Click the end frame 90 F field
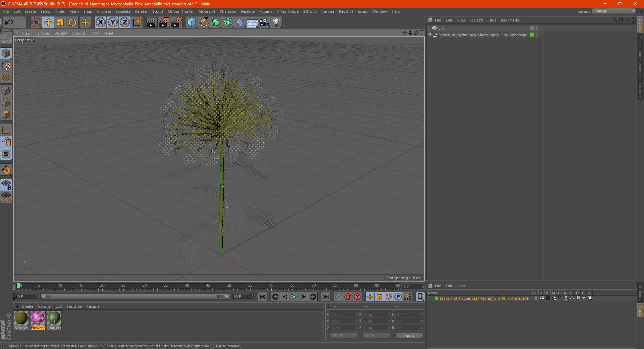 pyautogui.click(x=243, y=297)
